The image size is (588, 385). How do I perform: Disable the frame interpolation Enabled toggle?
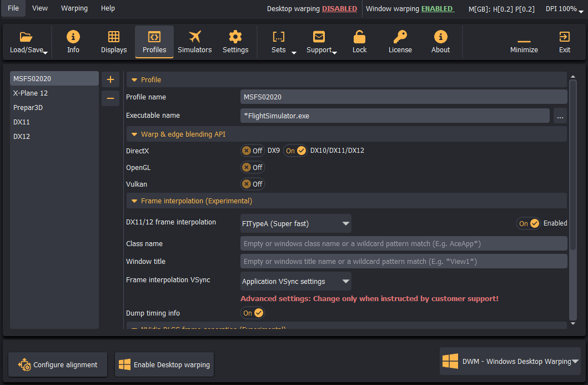click(529, 224)
